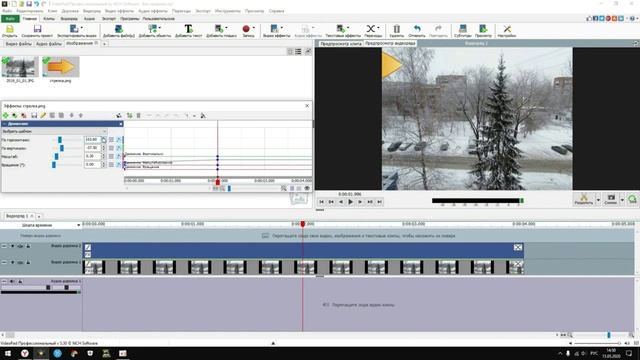The image size is (640, 360).
Task: Open the Audio files bin tab
Action: tap(49, 44)
